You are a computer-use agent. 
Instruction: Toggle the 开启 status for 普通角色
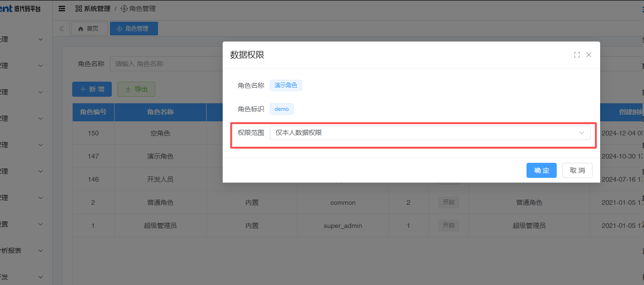(x=448, y=202)
